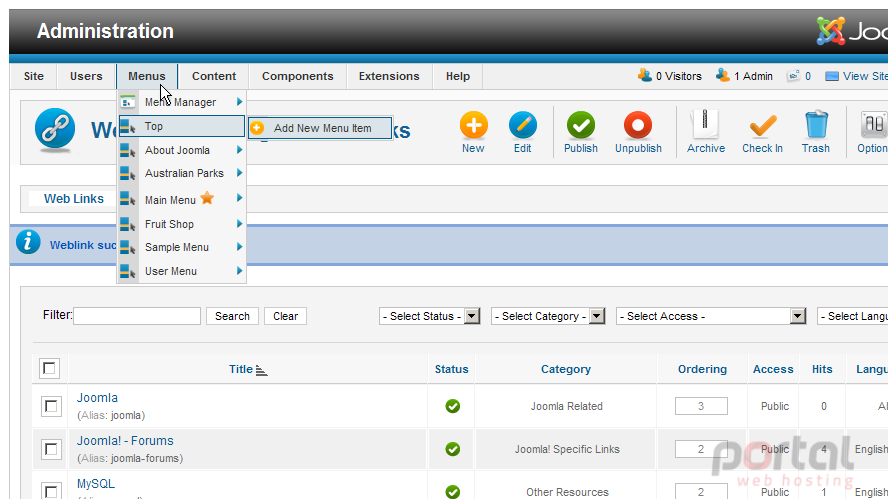Open the Select Language dropdown
Screen dimensions: 889x500
click(x=853, y=316)
